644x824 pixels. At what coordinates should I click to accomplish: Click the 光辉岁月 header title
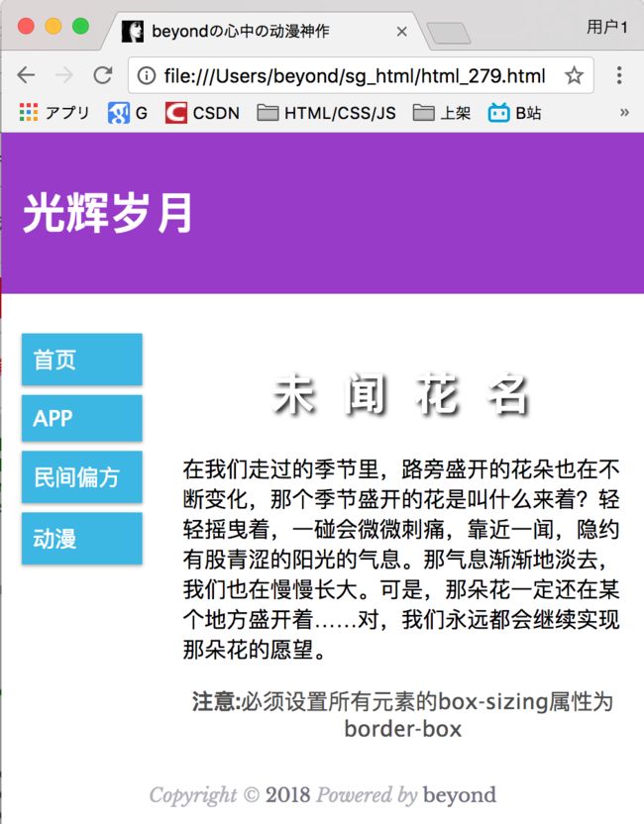(x=108, y=212)
